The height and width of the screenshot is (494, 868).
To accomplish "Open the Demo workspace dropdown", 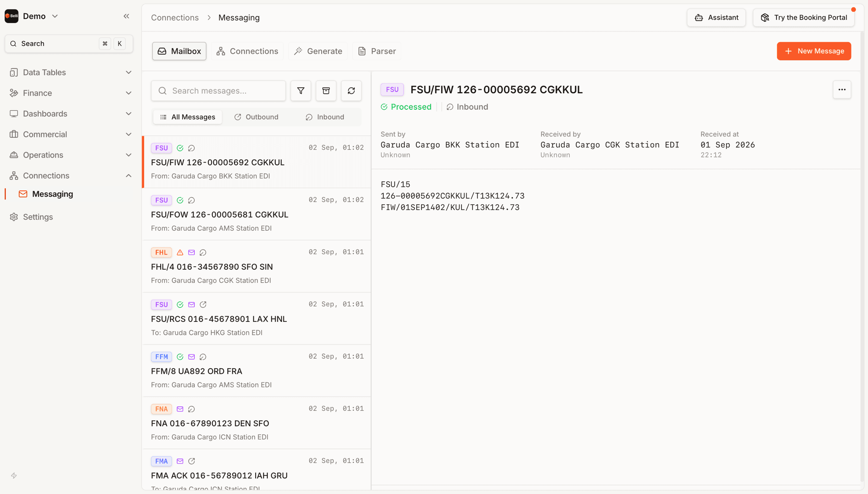I will (32, 16).
